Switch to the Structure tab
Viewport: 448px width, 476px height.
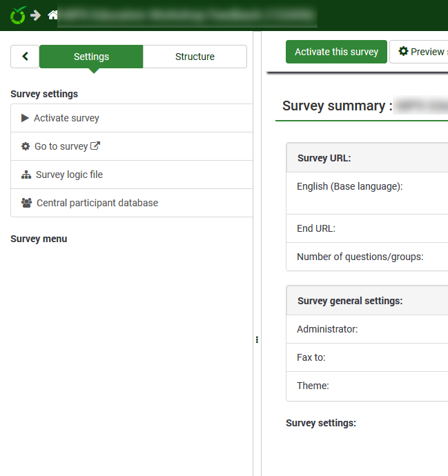pyautogui.click(x=195, y=57)
